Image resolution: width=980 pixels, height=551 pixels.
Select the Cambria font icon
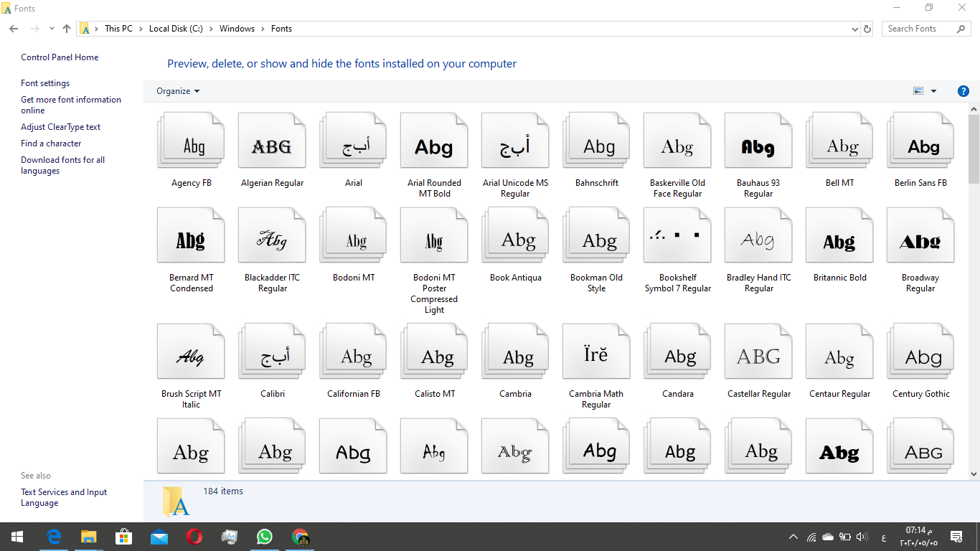click(516, 352)
